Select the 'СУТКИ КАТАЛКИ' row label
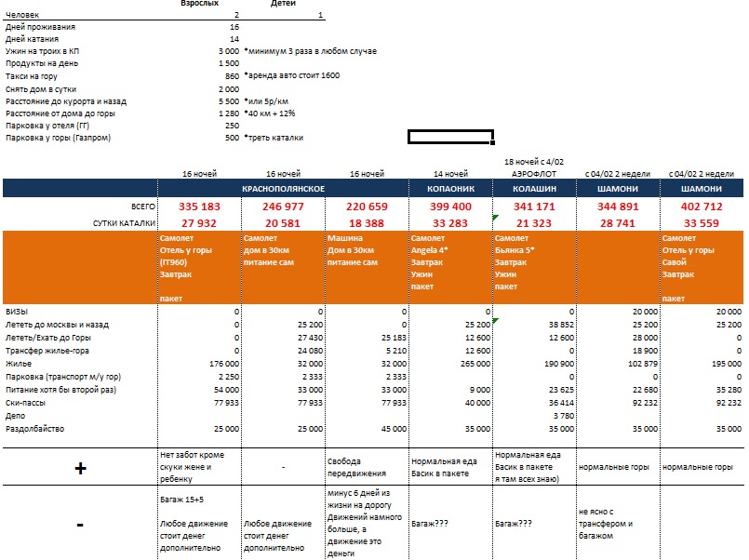 tap(124, 223)
